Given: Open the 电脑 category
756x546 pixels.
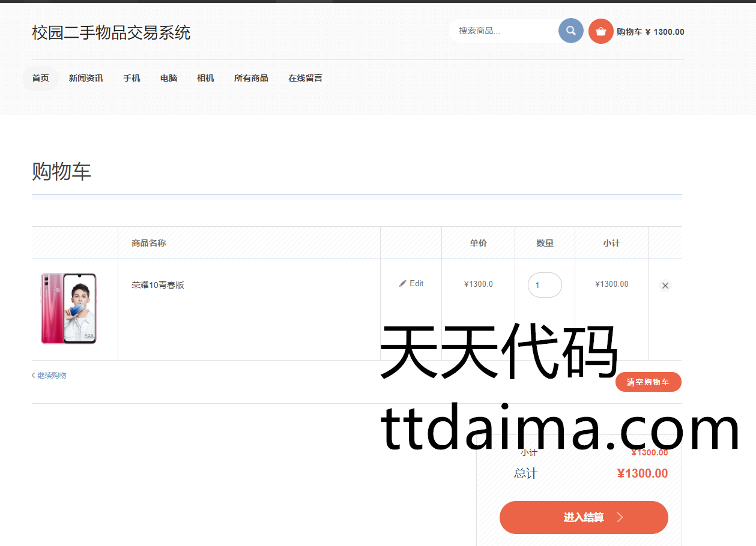Looking at the screenshot, I should click(x=169, y=78).
